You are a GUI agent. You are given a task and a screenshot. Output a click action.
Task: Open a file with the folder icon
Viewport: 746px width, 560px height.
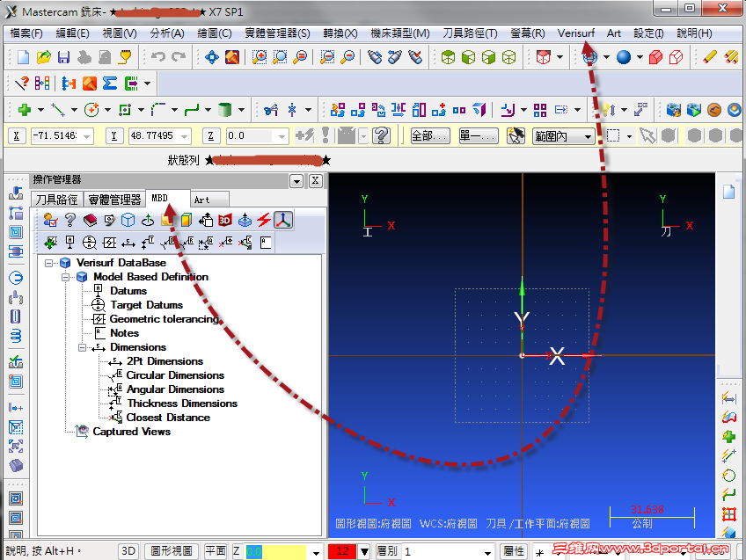(44, 57)
